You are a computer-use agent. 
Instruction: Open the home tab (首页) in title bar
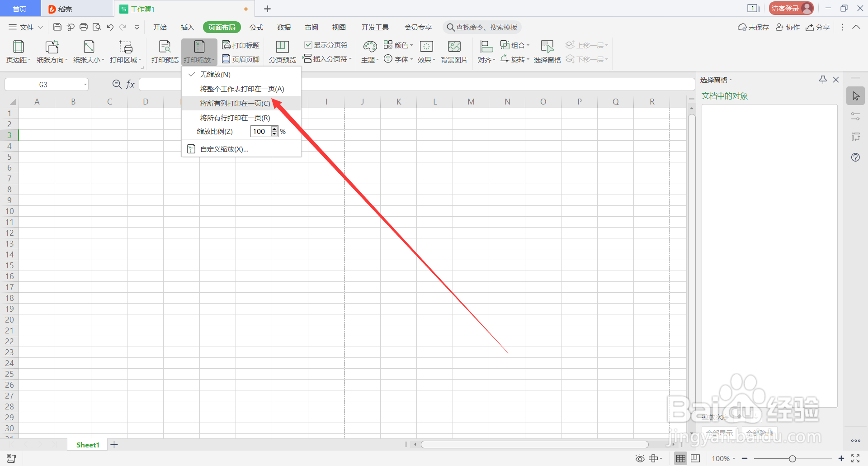point(19,9)
